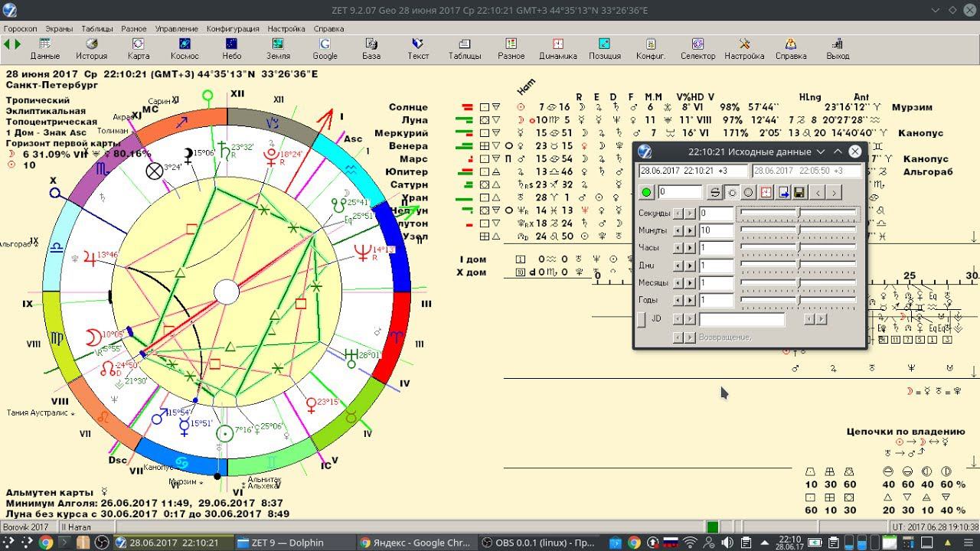Decrease Дни with the left arrow stepper
The image size is (980, 551).
pos(678,266)
